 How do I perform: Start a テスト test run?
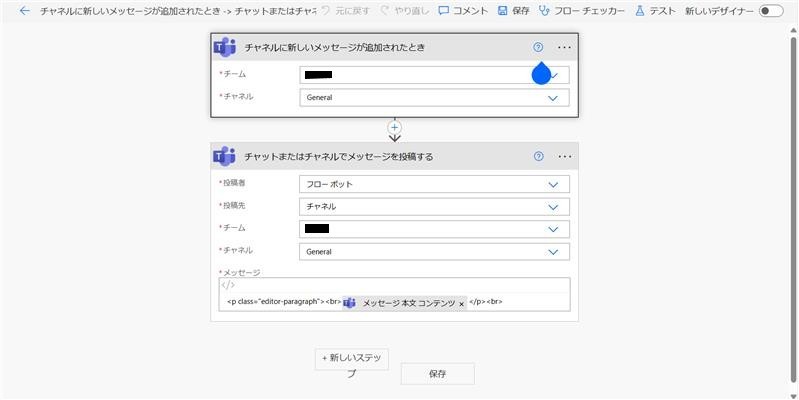click(x=655, y=11)
